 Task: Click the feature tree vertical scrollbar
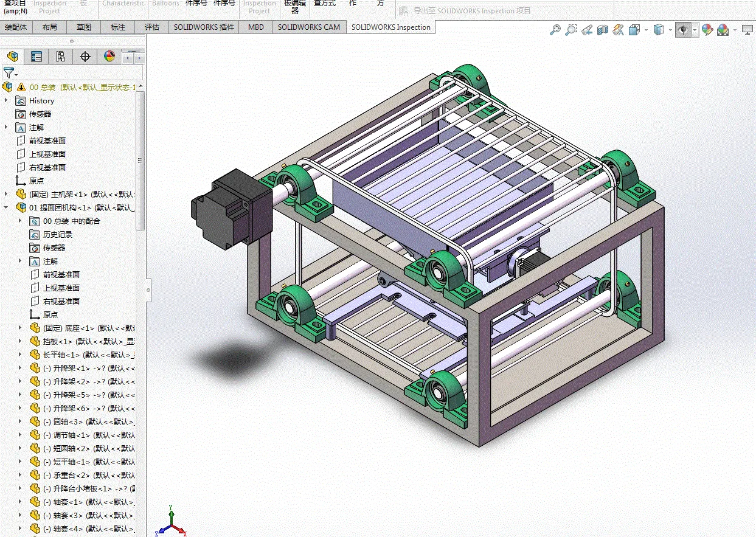tap(140, 161)
